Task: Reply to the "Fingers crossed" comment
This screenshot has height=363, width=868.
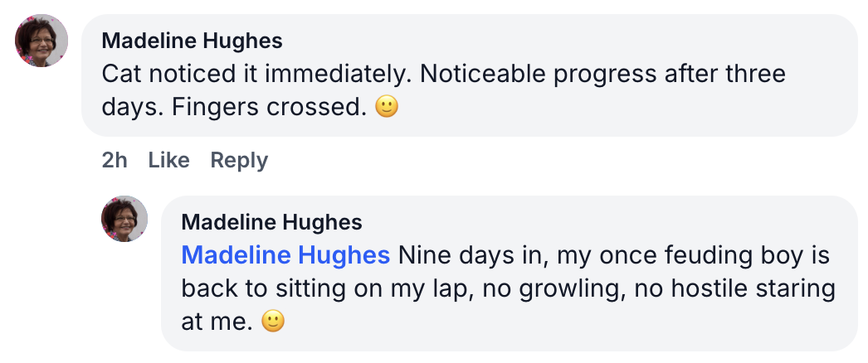Action: click(x=239, y=160)
